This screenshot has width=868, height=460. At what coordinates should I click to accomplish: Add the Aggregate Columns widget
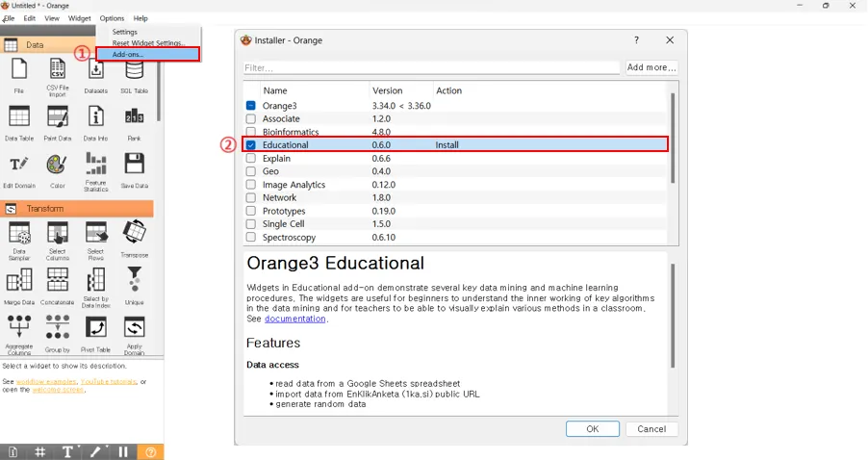tap(19, 335)
